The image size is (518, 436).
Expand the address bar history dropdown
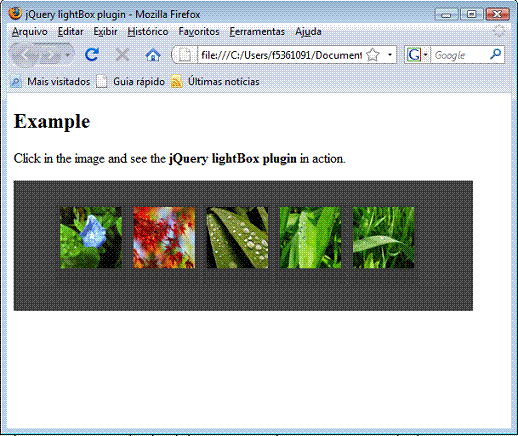(x=389, y=55)
